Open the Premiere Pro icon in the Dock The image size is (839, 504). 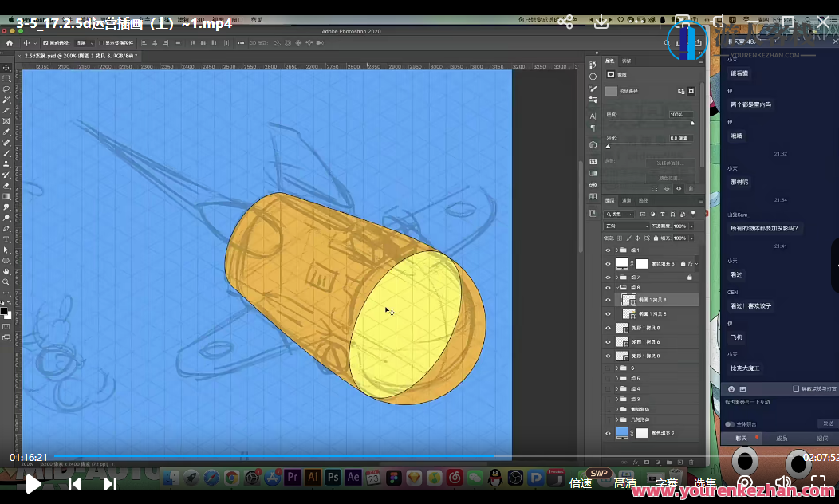point(292,478)
